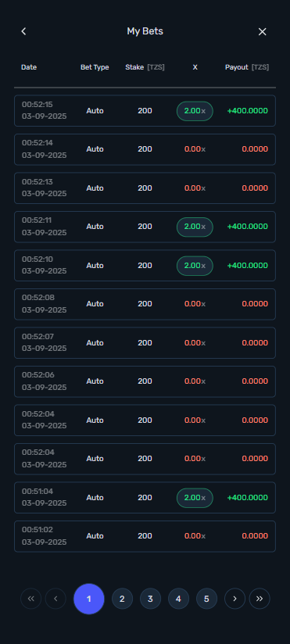Click the 2.00x multiplier badge at 00:52:10
This screenshot has width=290, height=644.
(x=195, y=265)
